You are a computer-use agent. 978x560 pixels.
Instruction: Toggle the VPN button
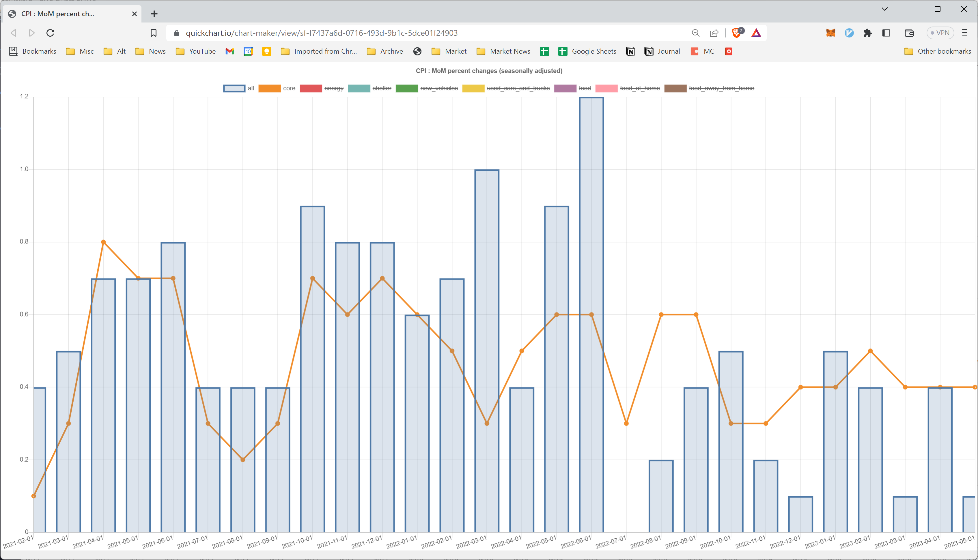point(940,33)
